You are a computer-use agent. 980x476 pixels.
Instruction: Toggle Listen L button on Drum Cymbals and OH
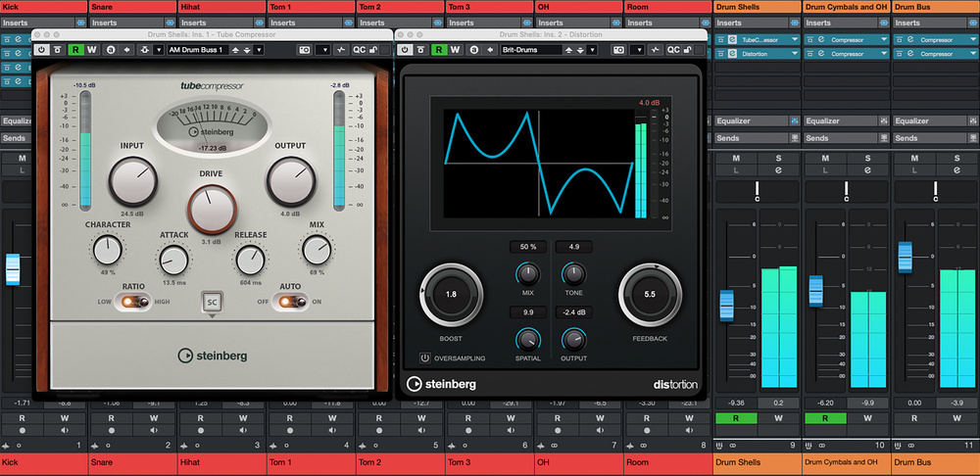coord(825,169)
